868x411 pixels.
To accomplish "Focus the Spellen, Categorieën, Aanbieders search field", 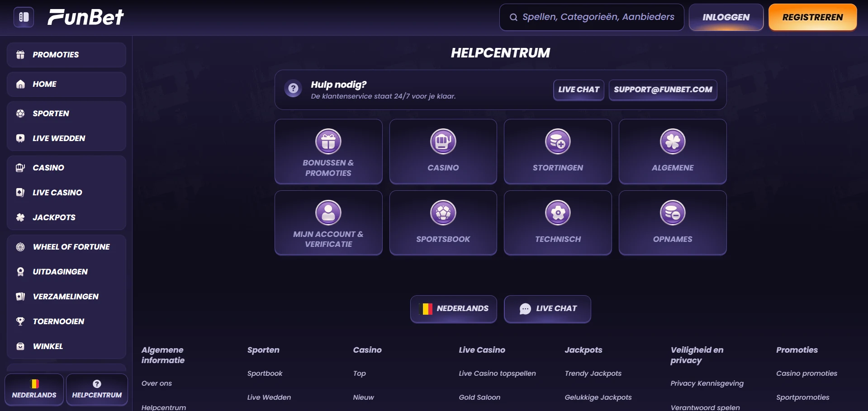I will tap(592, 17).
